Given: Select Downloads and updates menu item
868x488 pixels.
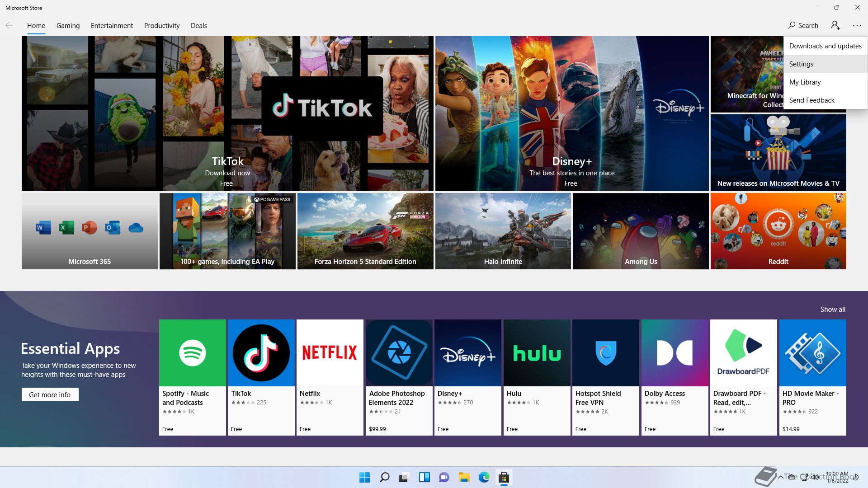Looking at the screenshot, I should click(x=825, y=46).
